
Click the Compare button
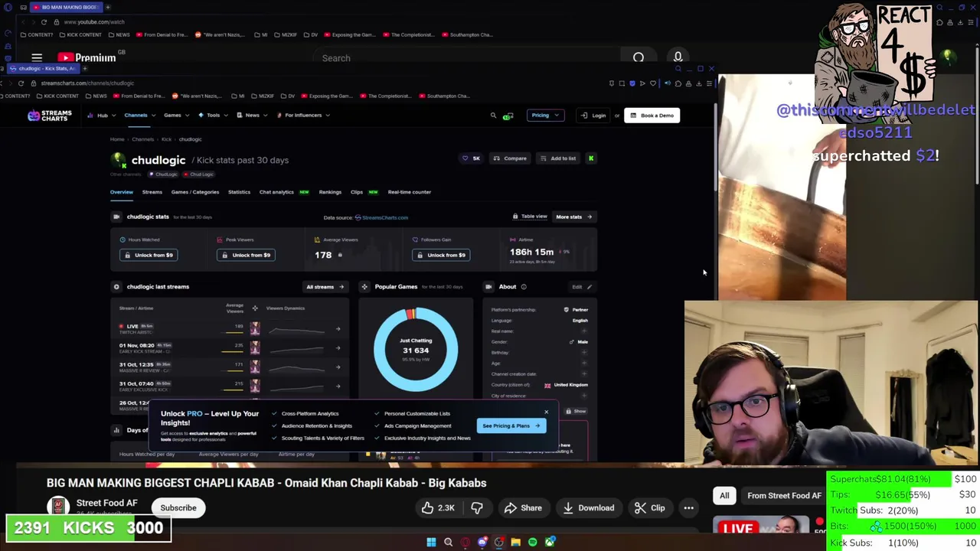(510, 158)
